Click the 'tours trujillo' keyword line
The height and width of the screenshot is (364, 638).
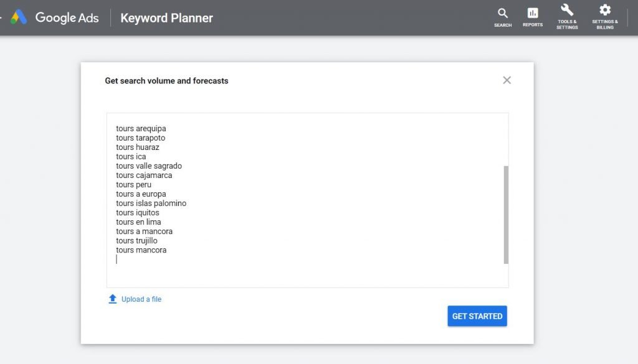(x=136, y=241)
